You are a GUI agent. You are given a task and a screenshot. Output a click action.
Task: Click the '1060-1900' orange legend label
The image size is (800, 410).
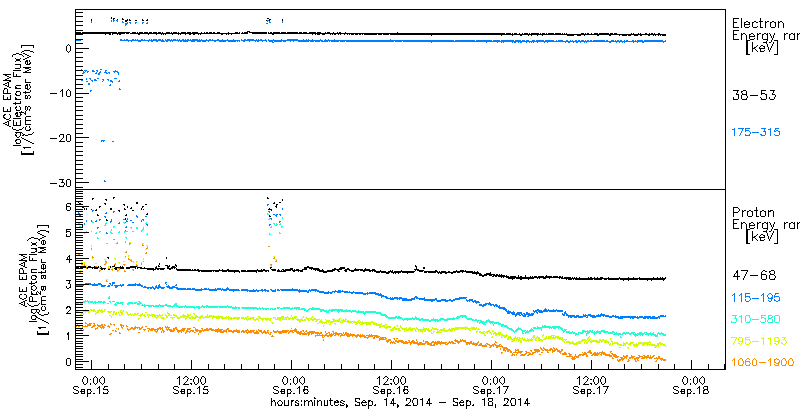[763, 363]
